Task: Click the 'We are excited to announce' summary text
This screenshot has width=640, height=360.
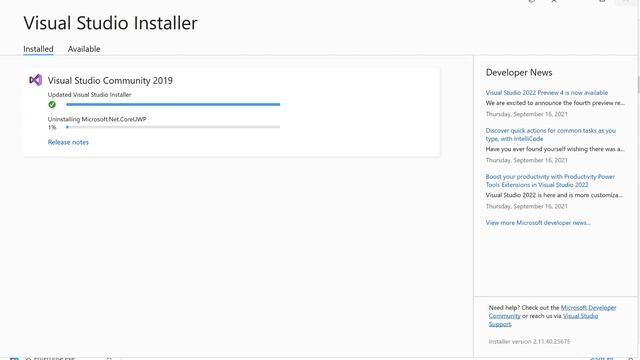Action: click(x=555, y=103)
